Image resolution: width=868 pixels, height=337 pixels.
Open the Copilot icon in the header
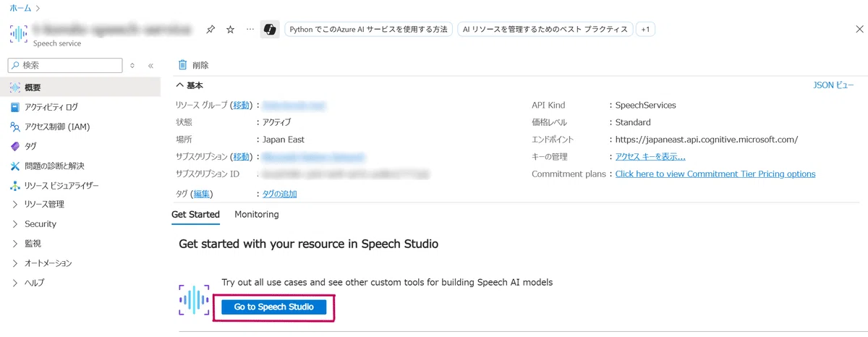tap(271, 30)
